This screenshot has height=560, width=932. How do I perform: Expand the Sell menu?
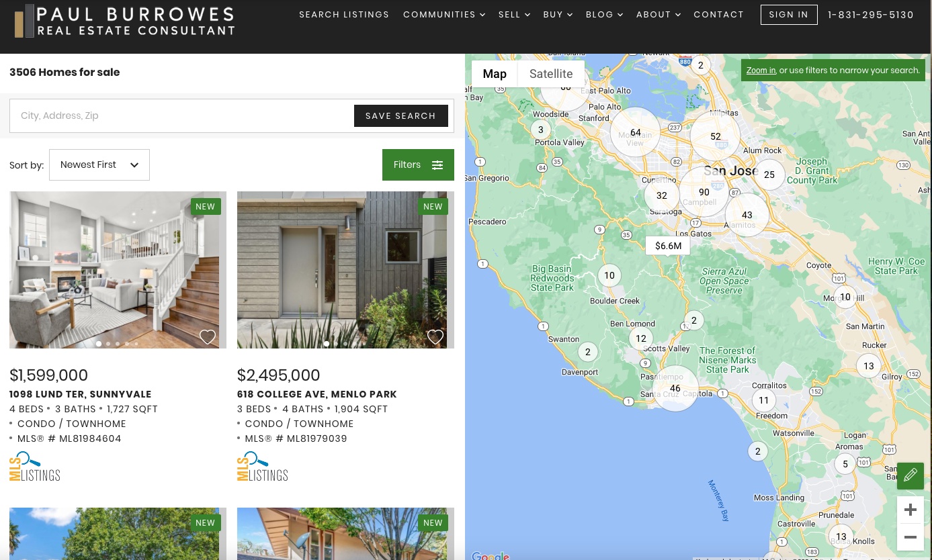514,15
